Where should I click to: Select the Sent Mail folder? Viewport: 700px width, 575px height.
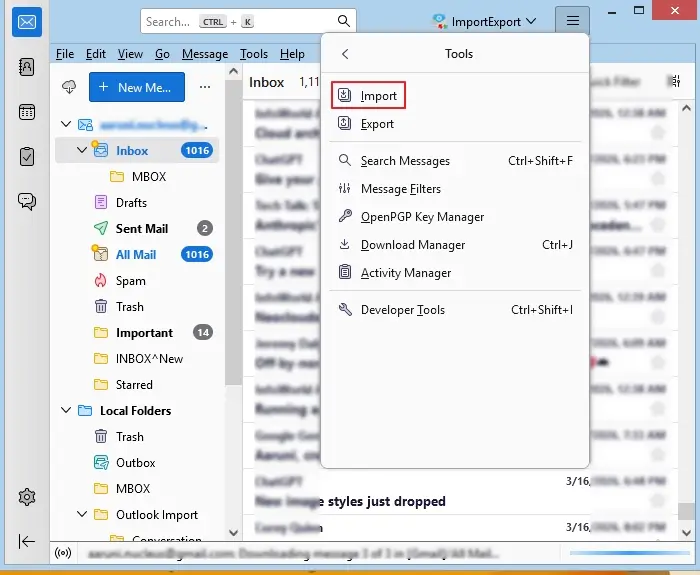click(x=137, y=229)
